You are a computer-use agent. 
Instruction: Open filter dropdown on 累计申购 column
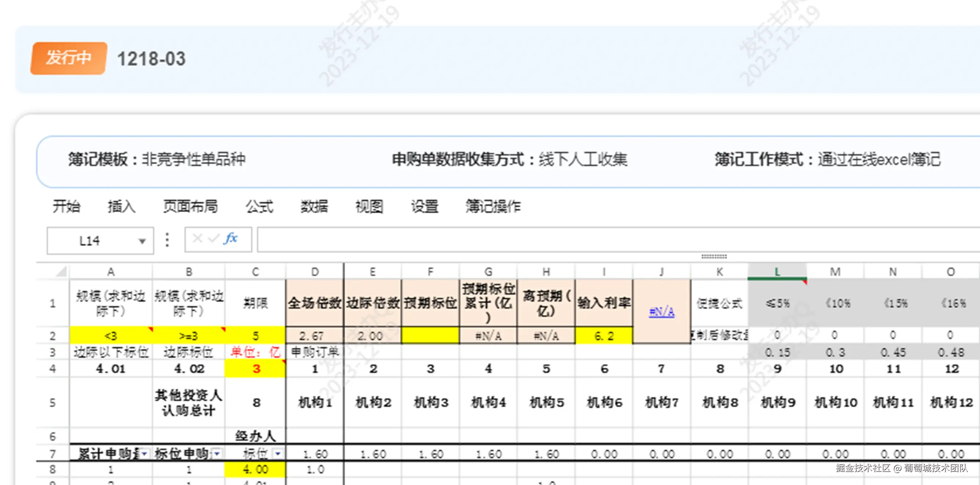[x=144, y=454]
